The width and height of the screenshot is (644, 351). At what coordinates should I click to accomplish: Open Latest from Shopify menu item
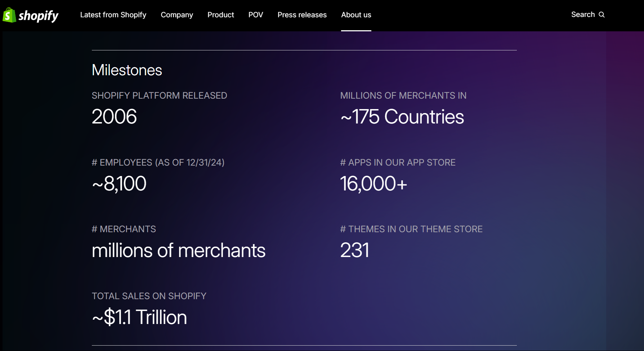pyautogui.click(x=113, y=15)
